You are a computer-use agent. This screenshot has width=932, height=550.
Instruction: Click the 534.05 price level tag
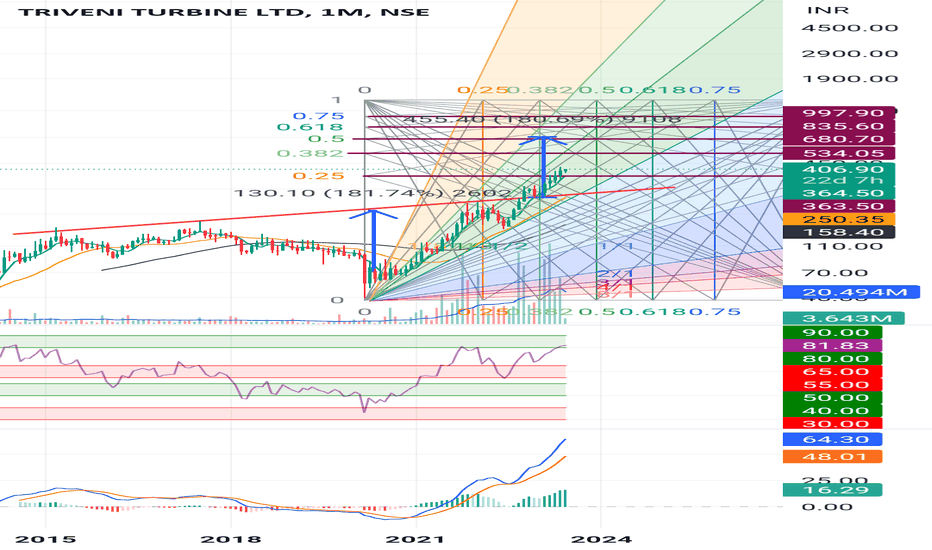(839, 154)
